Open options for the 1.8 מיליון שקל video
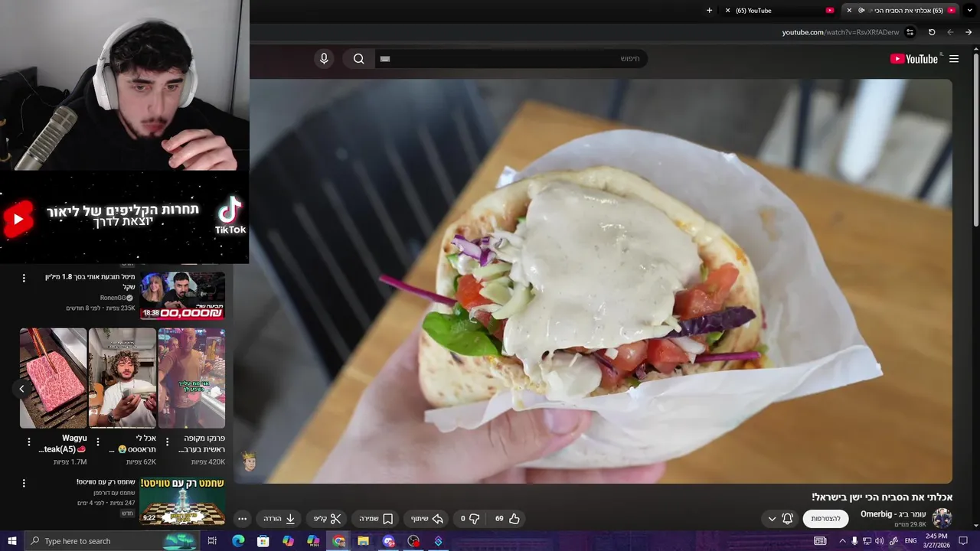Viewport: 980px width, 551px height. point(24,278)
